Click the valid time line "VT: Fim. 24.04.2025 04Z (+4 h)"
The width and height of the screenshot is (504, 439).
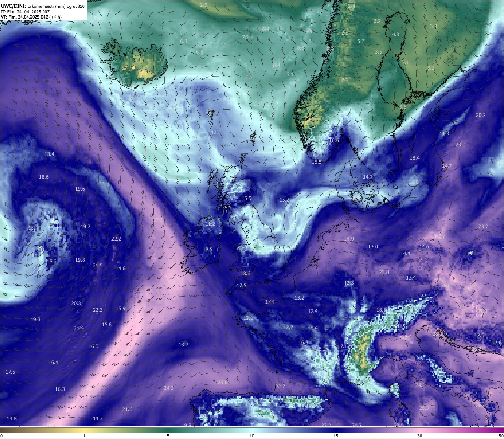tap(31, 17)
